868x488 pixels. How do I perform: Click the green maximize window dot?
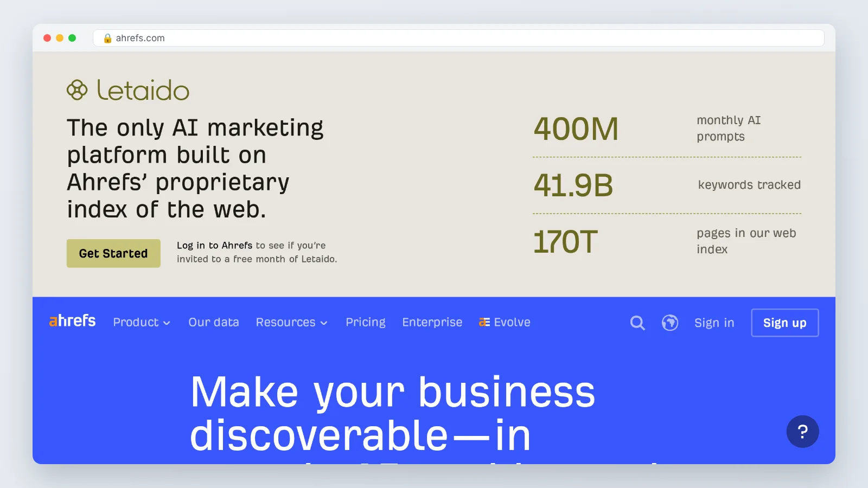click(x=72, y=38)
